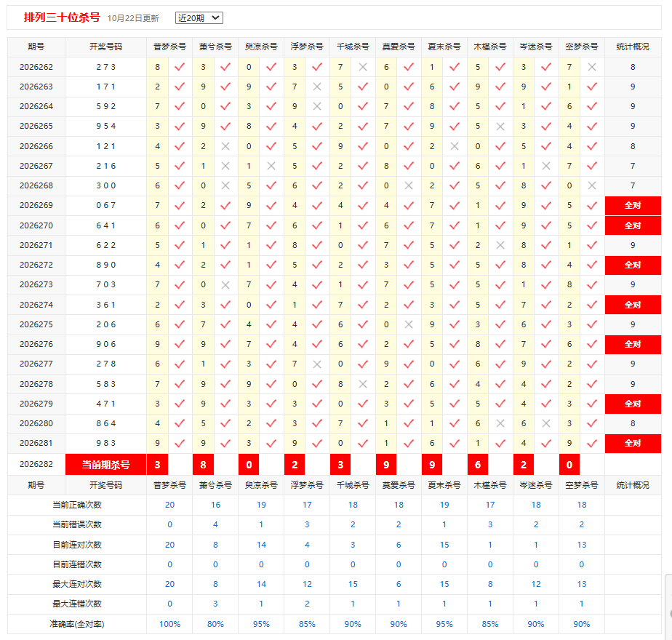Viewport: 672px width, 640px height.
Task: Click the 最大连错次数 row label
Action: (x=77, y=604)
